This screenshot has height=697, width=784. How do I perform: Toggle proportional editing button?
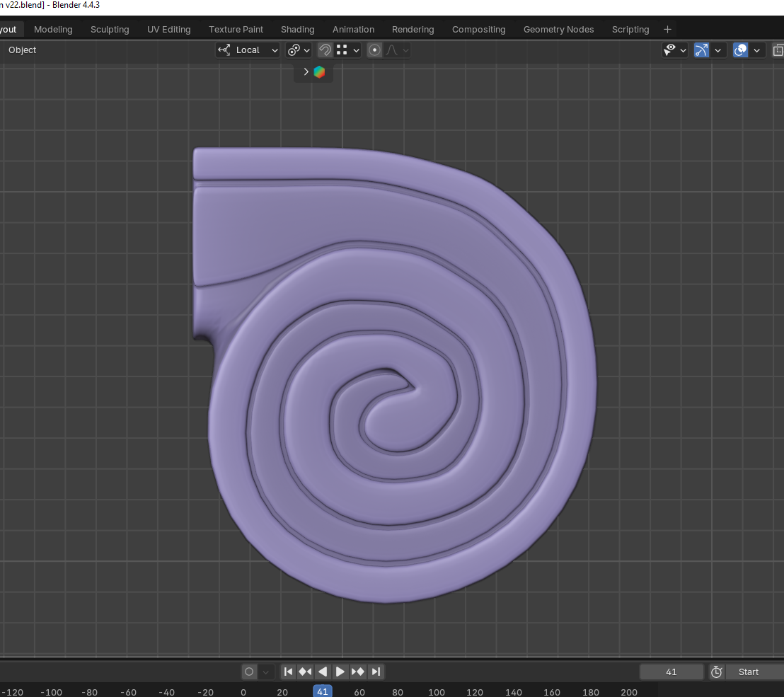pos(375,50)
